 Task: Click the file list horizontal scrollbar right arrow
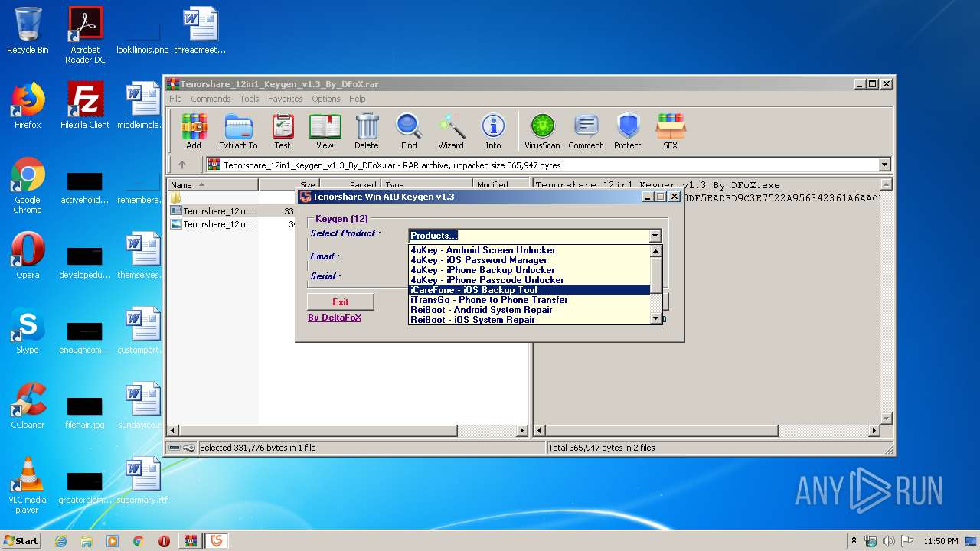[x=522, y=431]
